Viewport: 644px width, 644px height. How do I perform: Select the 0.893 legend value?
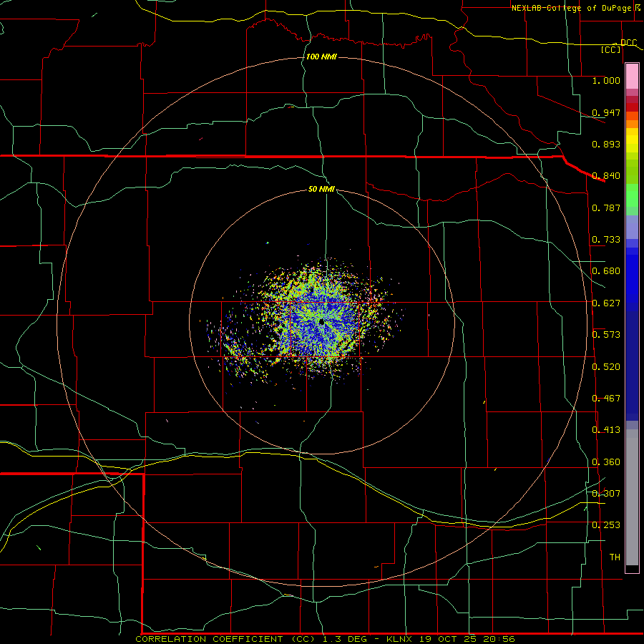(606, 144)
